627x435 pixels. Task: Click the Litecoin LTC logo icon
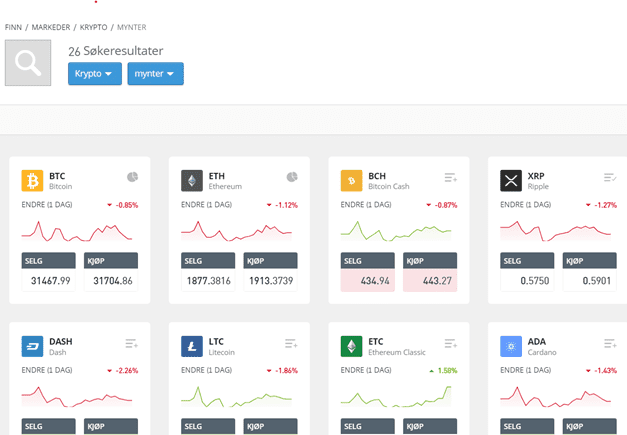pyautogui.click(x=192, y=346)
